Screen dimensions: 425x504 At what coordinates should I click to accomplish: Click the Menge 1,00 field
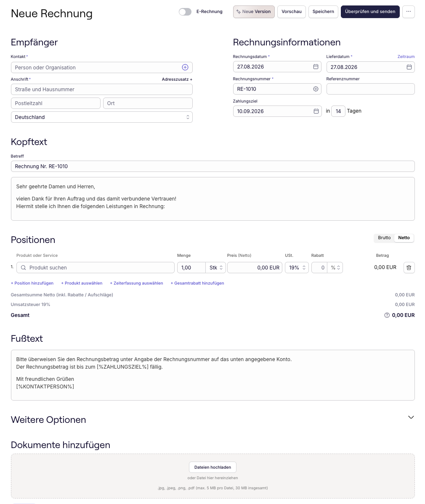[191, 267]
